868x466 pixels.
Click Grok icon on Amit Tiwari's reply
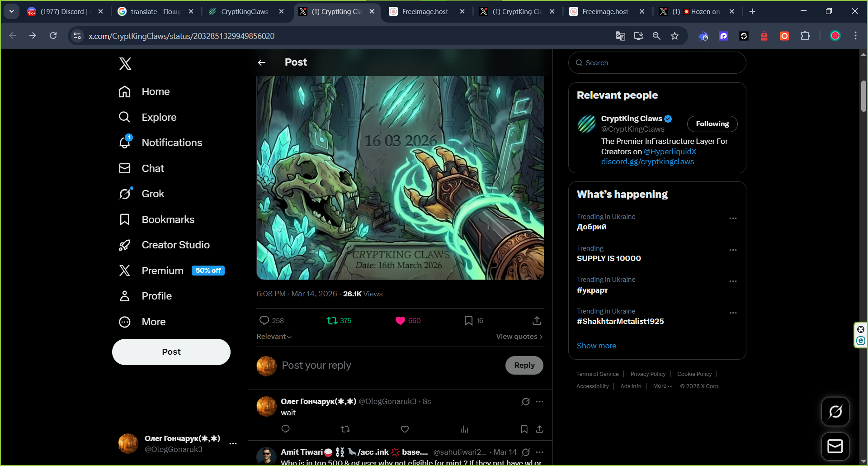(x=526, y=452)
